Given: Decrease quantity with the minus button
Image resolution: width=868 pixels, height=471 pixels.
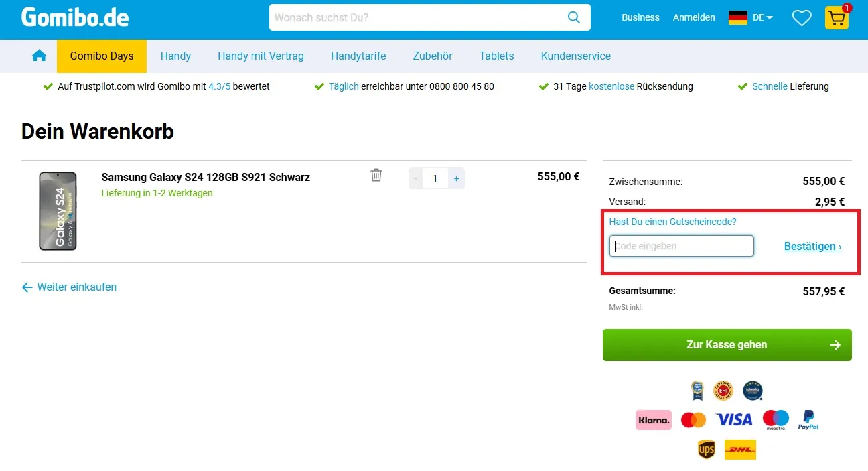Looking at the screenshot, I should (x=416, y=178).
